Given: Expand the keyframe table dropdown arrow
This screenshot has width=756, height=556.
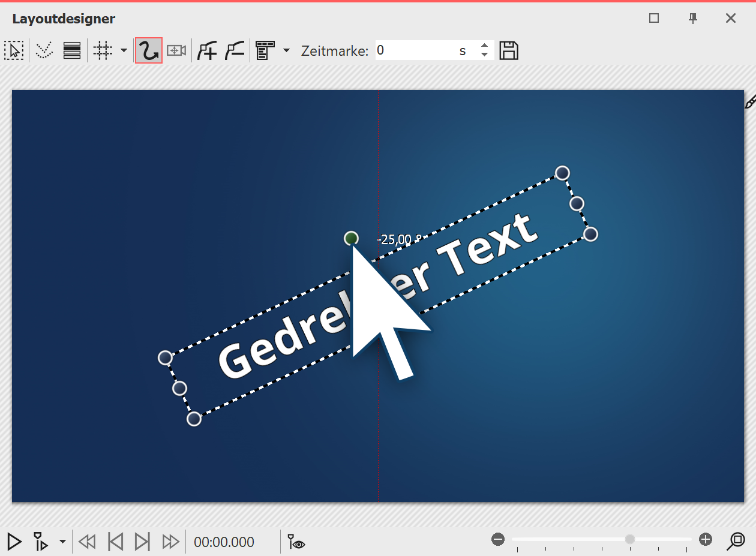Looking at the screenshot, I should 286,50.
